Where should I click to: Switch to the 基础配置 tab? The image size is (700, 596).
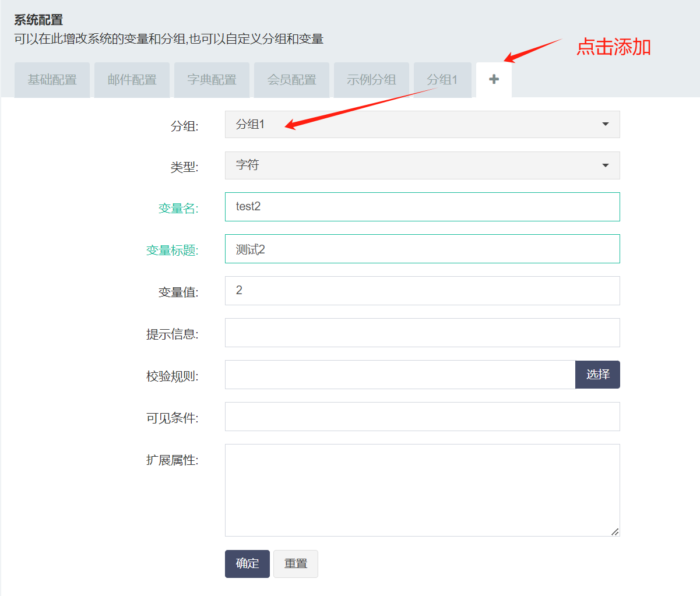(52, 80)
